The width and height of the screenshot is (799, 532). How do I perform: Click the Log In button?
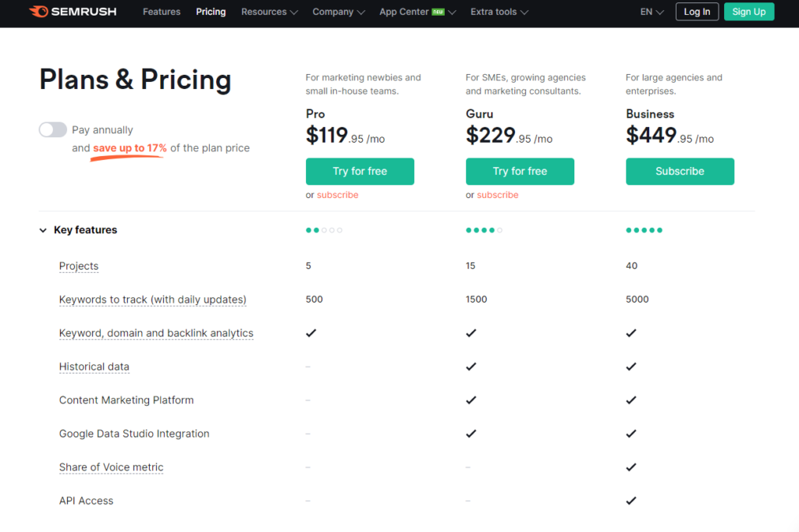[697, 12]
